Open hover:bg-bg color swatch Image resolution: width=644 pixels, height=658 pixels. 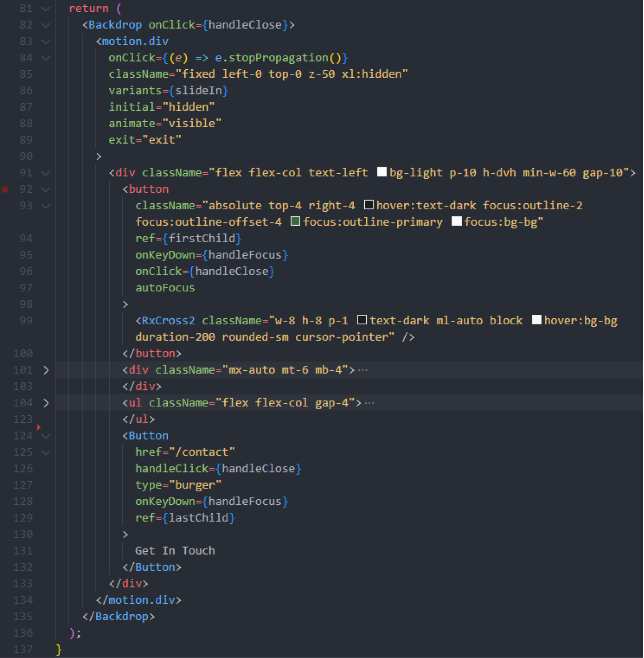537,320
